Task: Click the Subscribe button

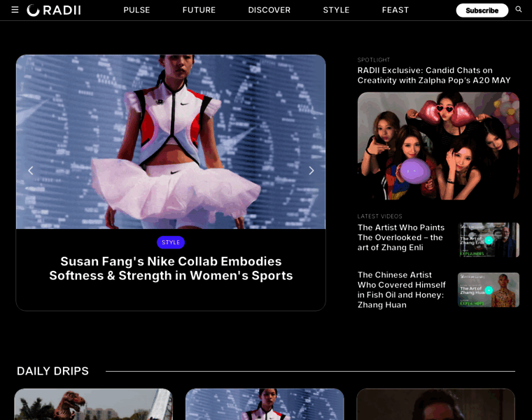Action: coord(482,10)
